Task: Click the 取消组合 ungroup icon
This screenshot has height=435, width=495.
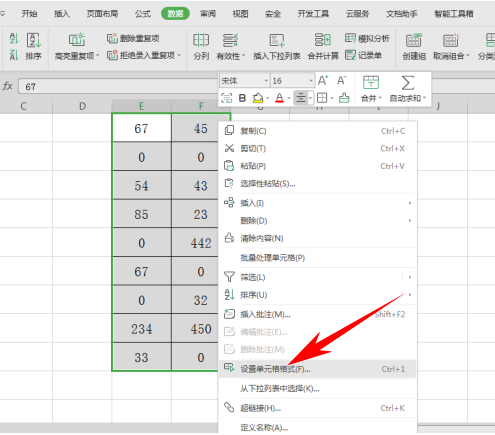Action: pos(451,40)
